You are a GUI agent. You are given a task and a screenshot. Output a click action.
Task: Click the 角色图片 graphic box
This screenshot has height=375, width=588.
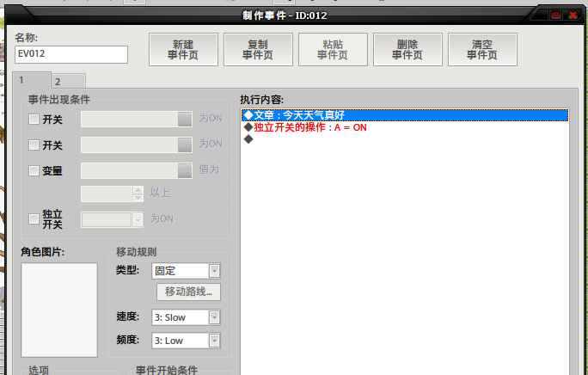coord(59,310)
